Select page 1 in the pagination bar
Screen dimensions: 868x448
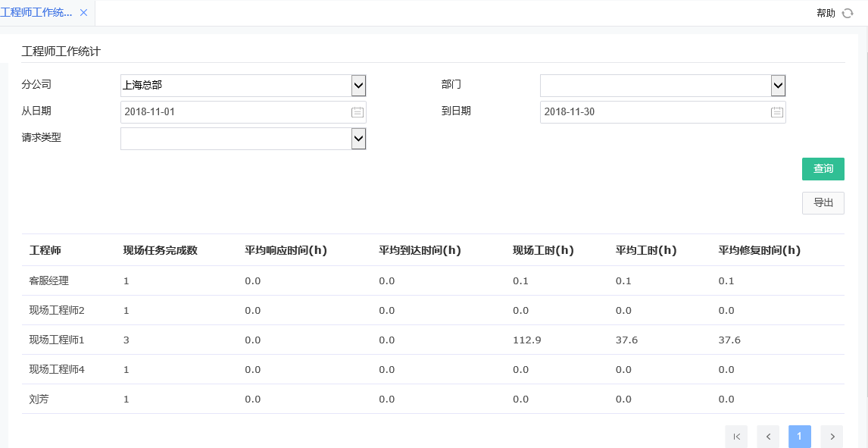click(799, 437)
